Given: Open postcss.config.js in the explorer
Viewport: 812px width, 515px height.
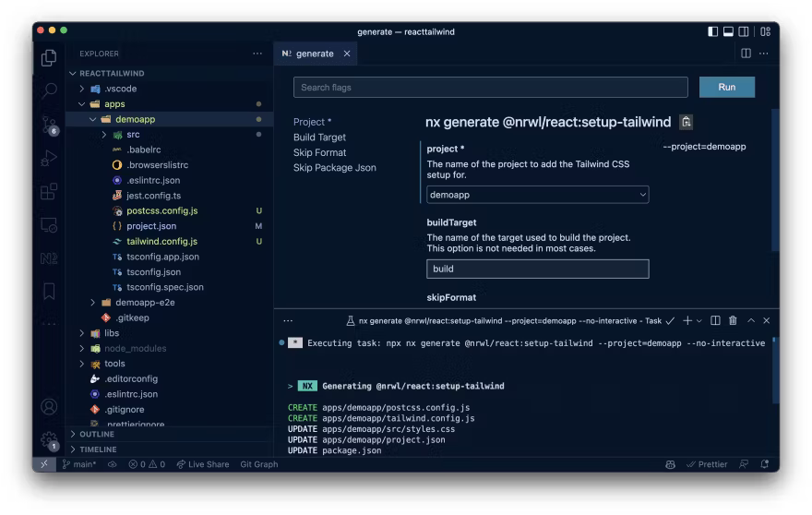Looking at the screenshot, I should point(162,210).
